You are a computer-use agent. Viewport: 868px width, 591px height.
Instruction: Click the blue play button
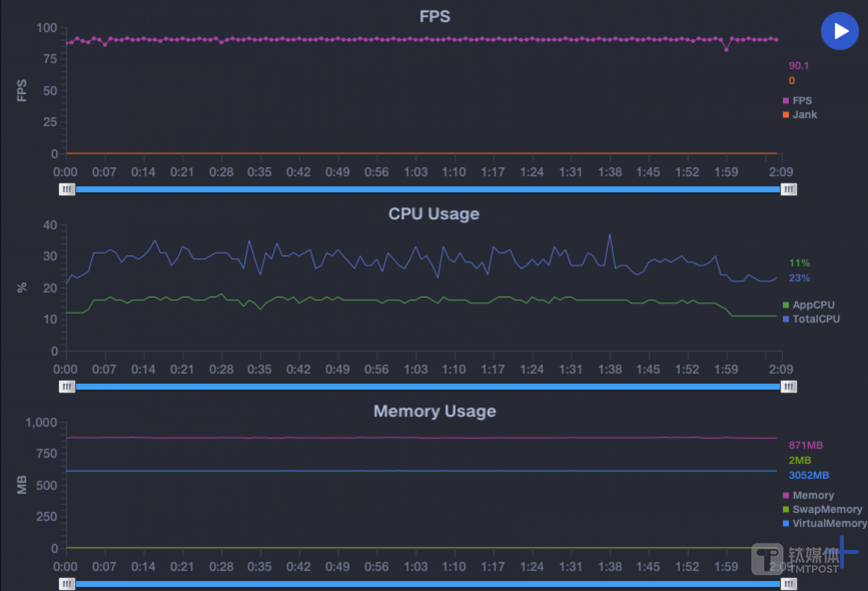840,31
